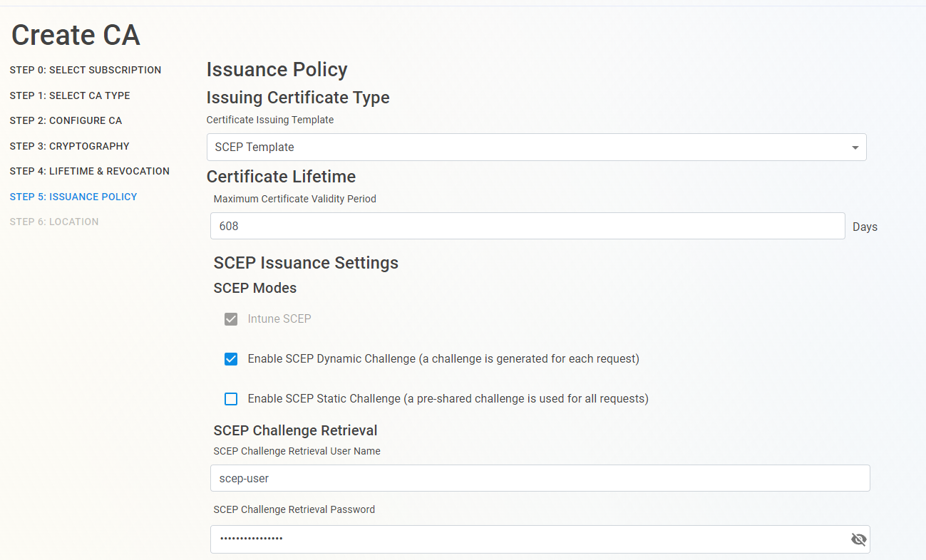Open the Certificate Issuing Template dropdown arrow

point(855,147)
